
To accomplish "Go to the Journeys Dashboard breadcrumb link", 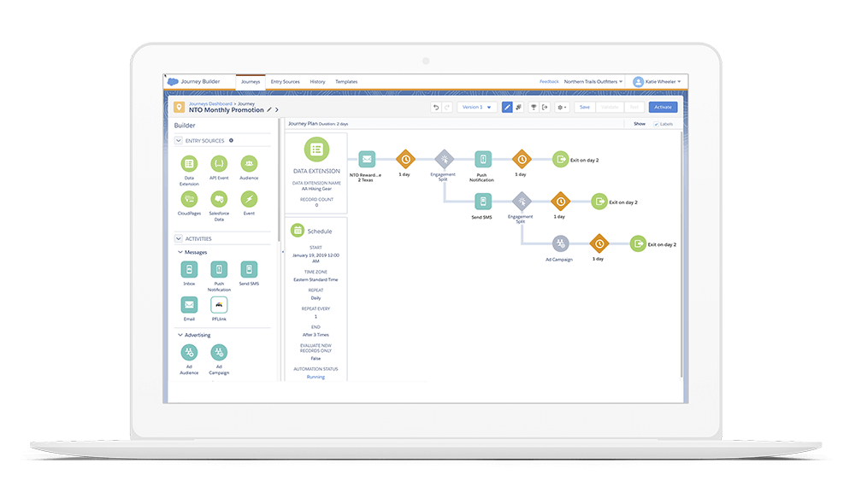I will (x=210, y=103).
